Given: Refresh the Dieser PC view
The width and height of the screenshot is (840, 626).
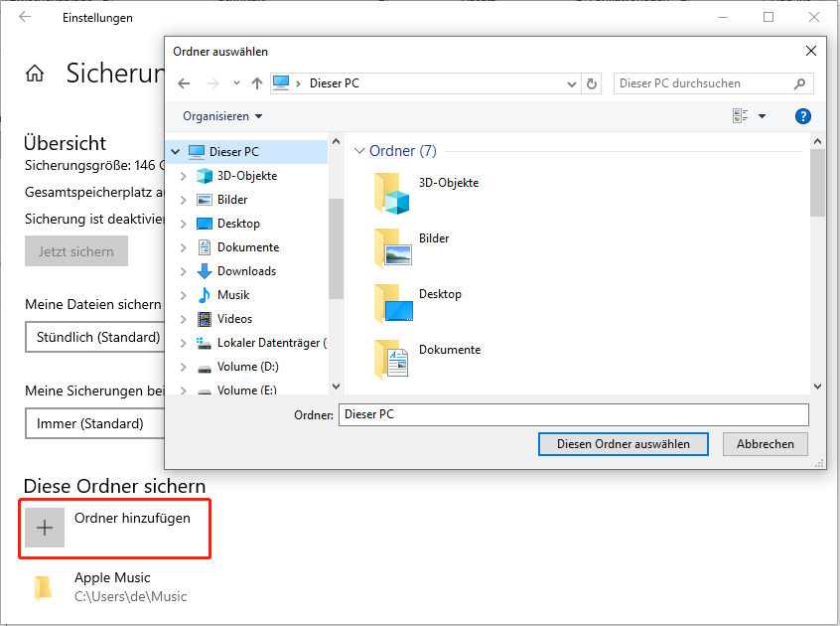Looking at the screenshot, I should coord(592,83).
